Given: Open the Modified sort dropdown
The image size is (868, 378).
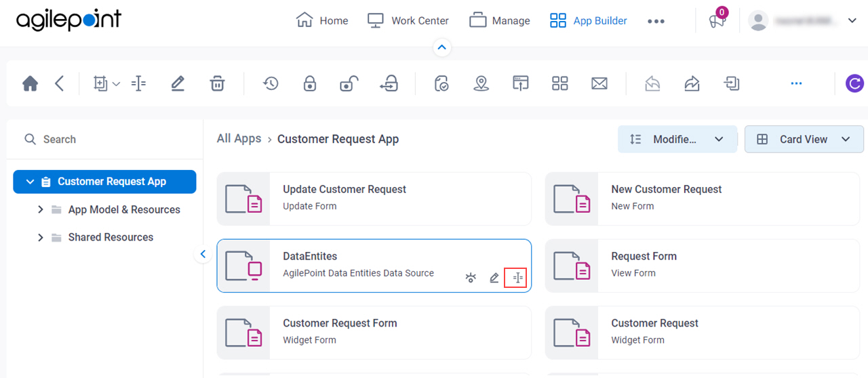Looking at the screenshot, I should pyautogui.click(x=677, y=139).
